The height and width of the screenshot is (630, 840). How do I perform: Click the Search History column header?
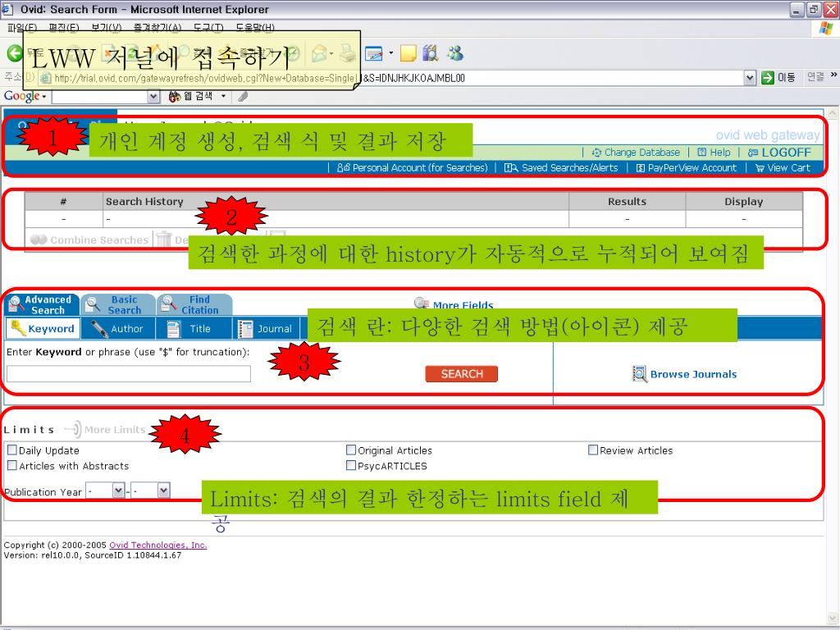pos(336,202)
